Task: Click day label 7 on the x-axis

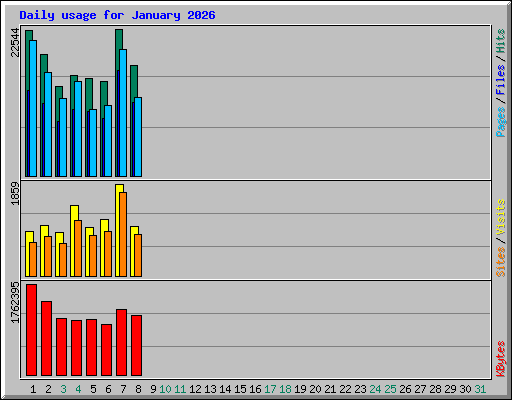Action: [x=123, y=389]
